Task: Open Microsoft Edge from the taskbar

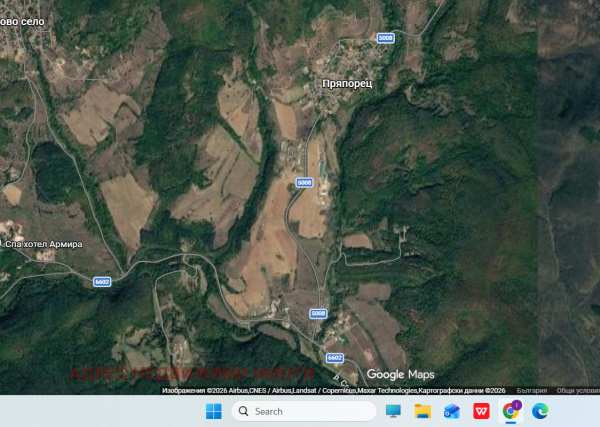Action: click(540, 411)
